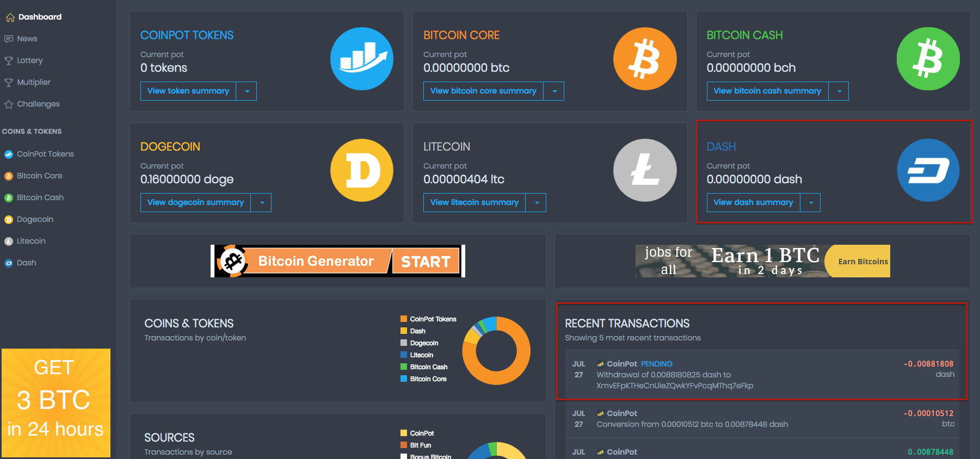Click the large orange Bitcoin Core logo
This screenshot has height=459, width=980.
coord(645,59)
